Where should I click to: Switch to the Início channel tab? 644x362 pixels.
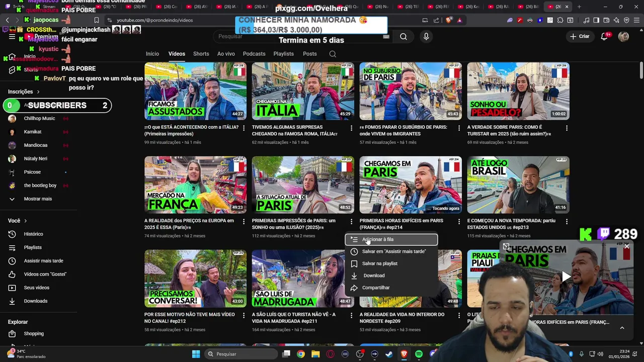[152, 54]
